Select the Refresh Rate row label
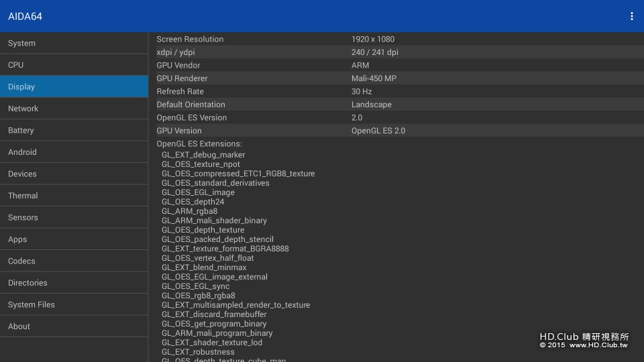The height and width of the screenshot is (362, 644). [x=180, y=92]
